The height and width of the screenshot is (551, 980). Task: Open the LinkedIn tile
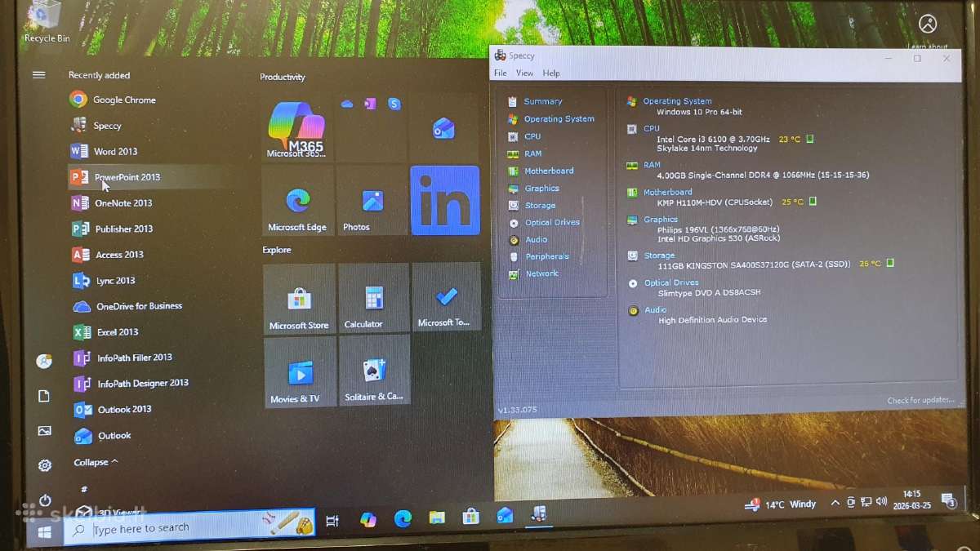pyautogui.click(x=445, y=200)
